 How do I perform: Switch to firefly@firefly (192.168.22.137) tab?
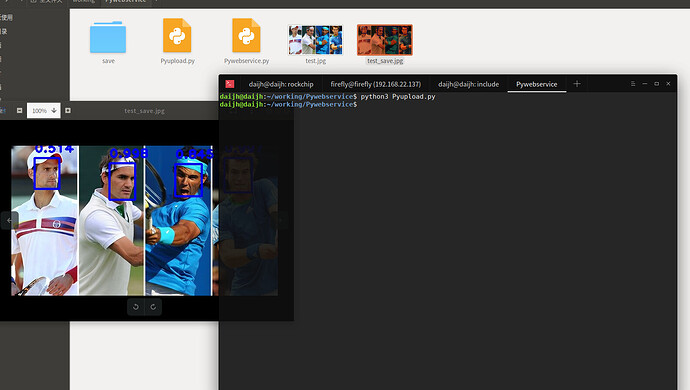(375, 84)
